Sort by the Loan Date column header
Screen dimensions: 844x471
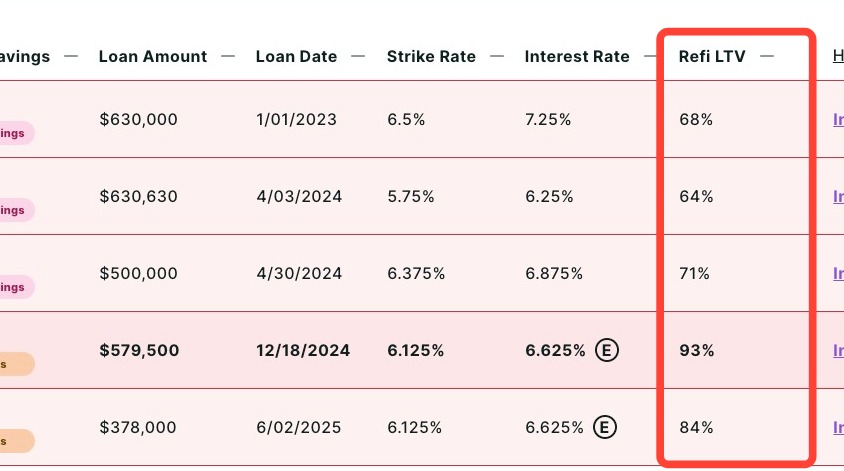point(296,57)
